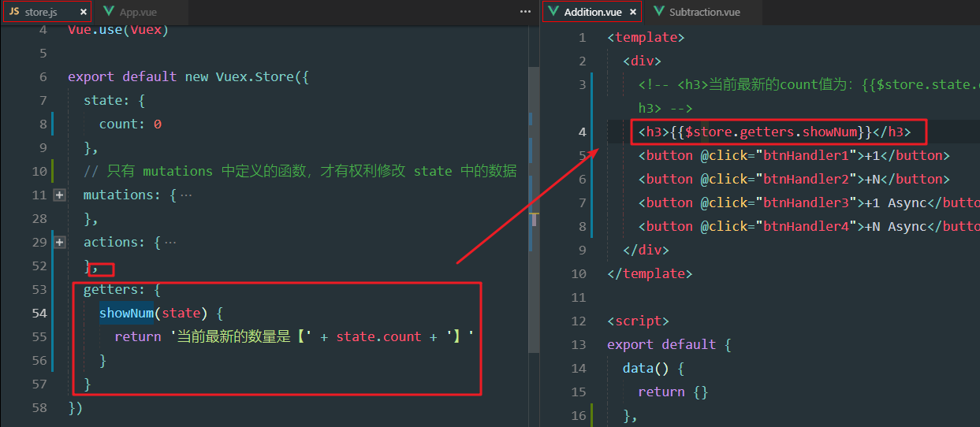Switch to the App.vue tab
Viewport: 980px width, 427px height.
(138, 13)
